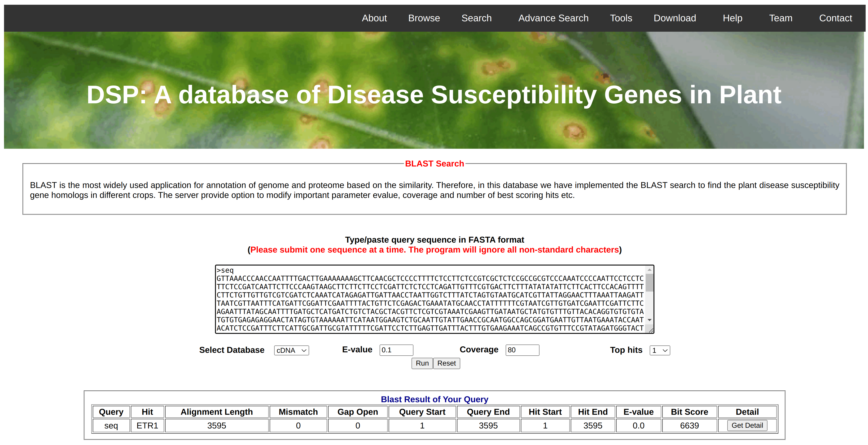
Task: Click the red one-sequence warning text
Action: click(434, 250)
